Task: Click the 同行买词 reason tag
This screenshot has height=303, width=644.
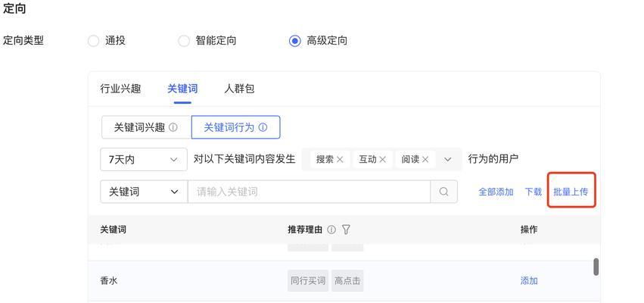Action: 308,281
